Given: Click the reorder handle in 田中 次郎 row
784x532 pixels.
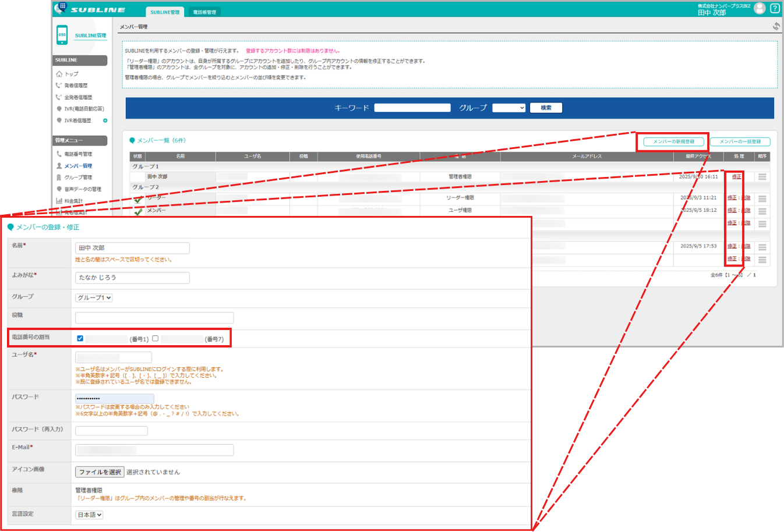Looking at the screenshot, I should pyautogui.click(x=762, y=177).
